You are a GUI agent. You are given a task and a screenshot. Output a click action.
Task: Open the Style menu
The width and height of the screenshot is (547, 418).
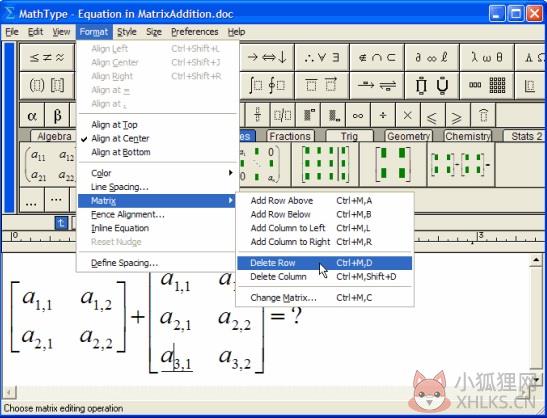127,32
